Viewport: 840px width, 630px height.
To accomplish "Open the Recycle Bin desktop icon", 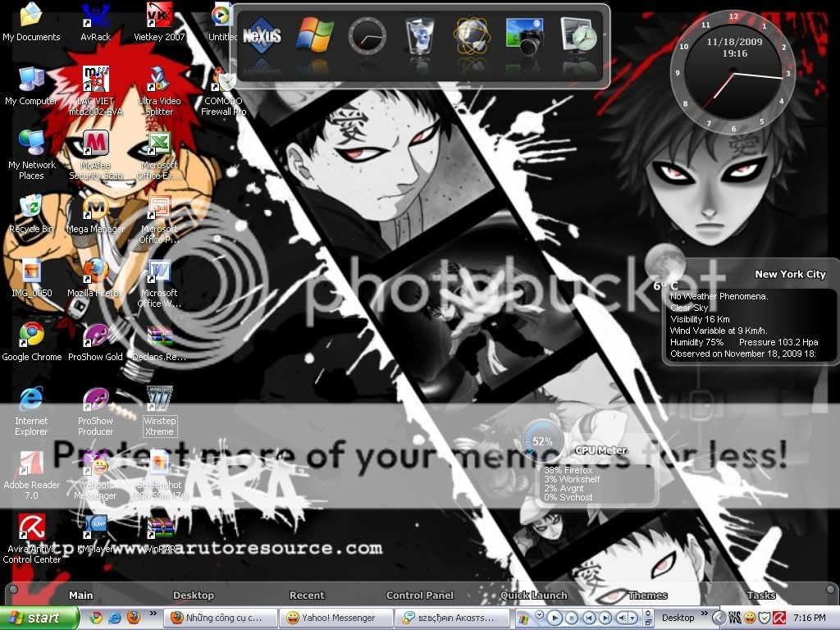I will pyautogui.click(x=31, y=215).
